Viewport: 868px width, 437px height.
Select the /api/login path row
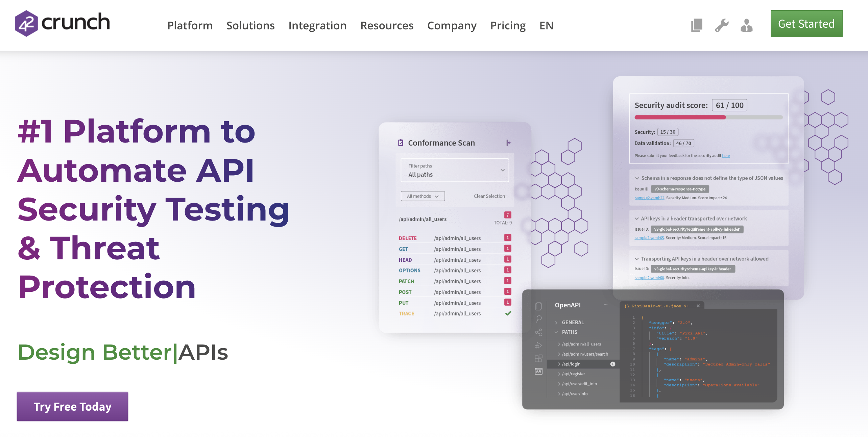583,364
